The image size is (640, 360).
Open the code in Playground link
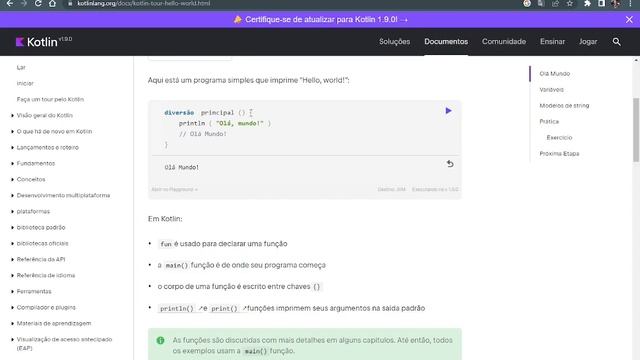(x=174, y=189)
